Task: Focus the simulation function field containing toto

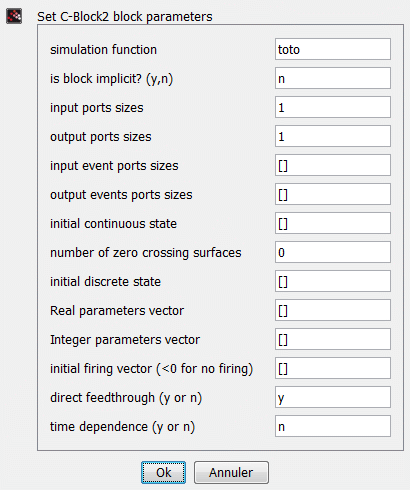Action: (333, 49)
